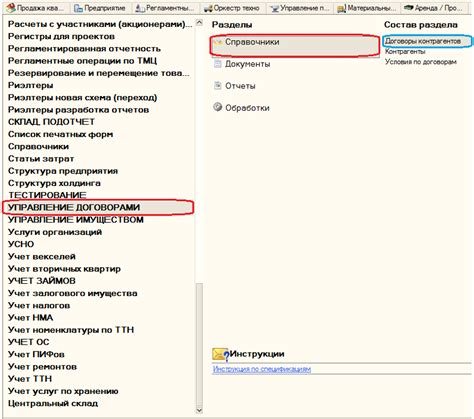
Task: Select Учет залогового имущества
Action: (72, 293)
